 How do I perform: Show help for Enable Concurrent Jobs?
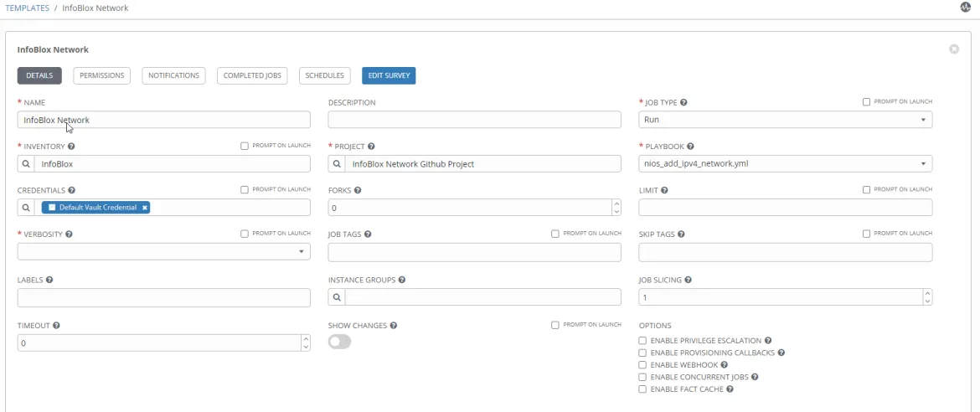(755, 377)
